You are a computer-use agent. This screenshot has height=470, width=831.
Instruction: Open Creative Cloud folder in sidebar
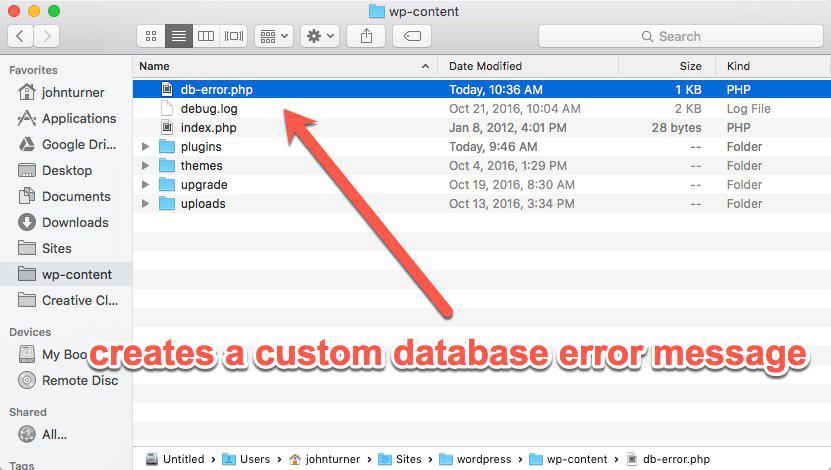pyautogui.click(x=67, y=300)
